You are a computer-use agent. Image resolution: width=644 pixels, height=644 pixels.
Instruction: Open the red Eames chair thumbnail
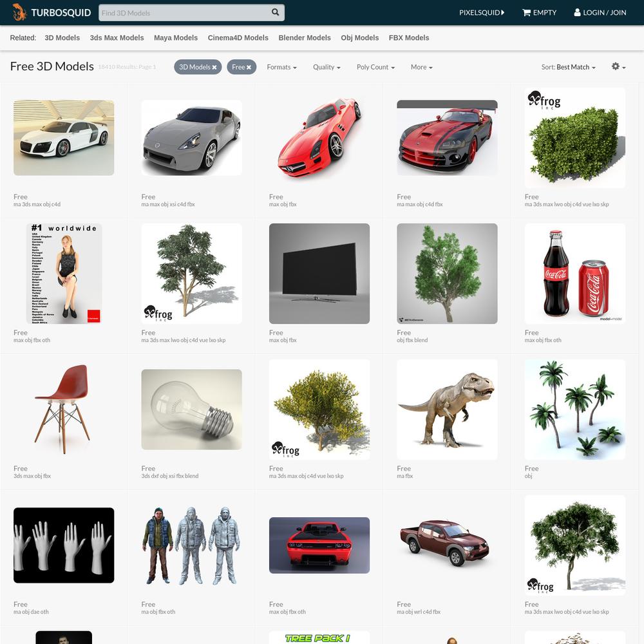64,410
